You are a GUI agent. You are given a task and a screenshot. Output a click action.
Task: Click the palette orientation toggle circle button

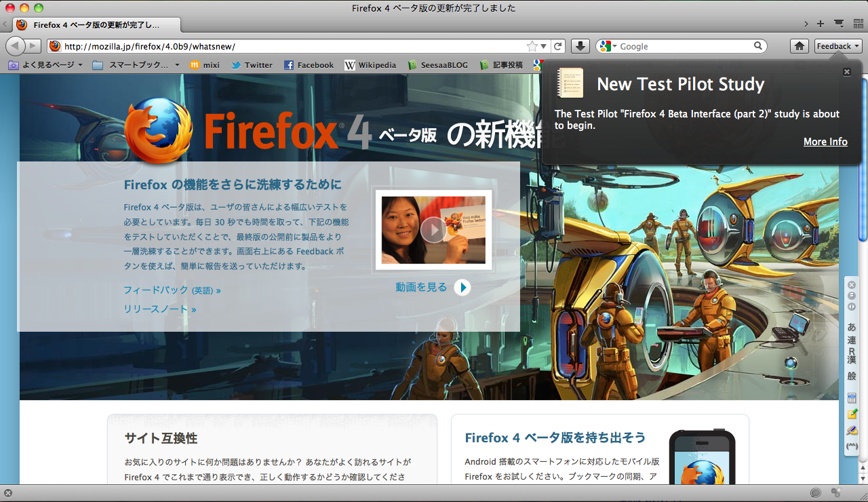point(852,307)
